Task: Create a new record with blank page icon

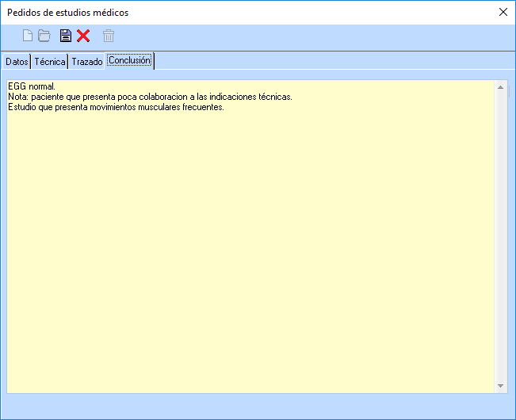Action: tap(28, 36)
